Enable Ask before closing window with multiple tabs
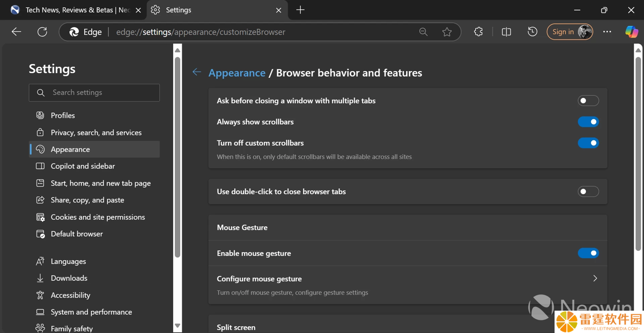This screenshot has height=333, width=644. [588, 101]
